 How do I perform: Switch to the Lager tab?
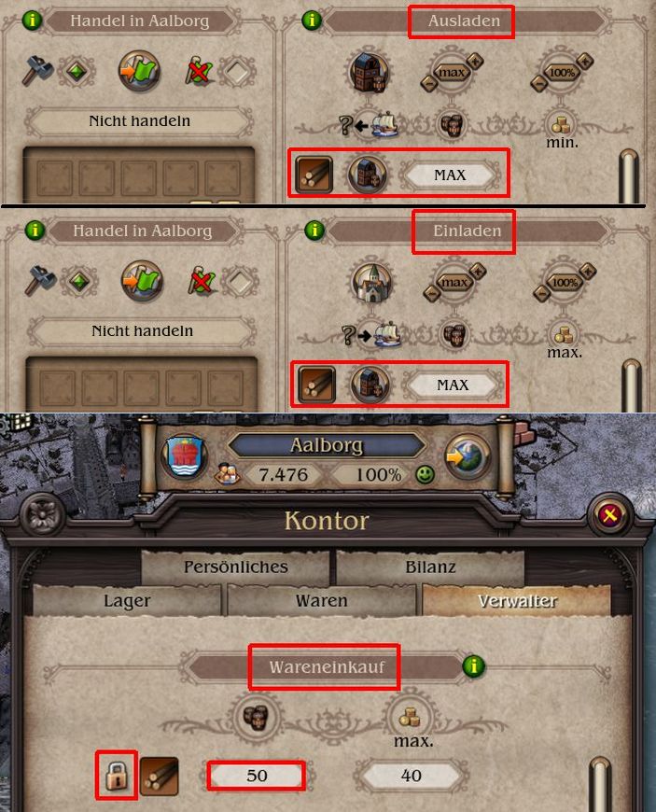pos(127,601)
